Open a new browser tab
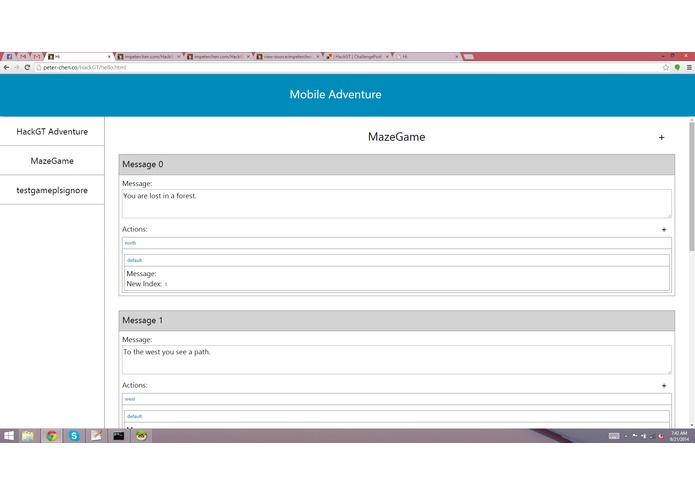Viewport: 695px width, 494px height. 469,56
